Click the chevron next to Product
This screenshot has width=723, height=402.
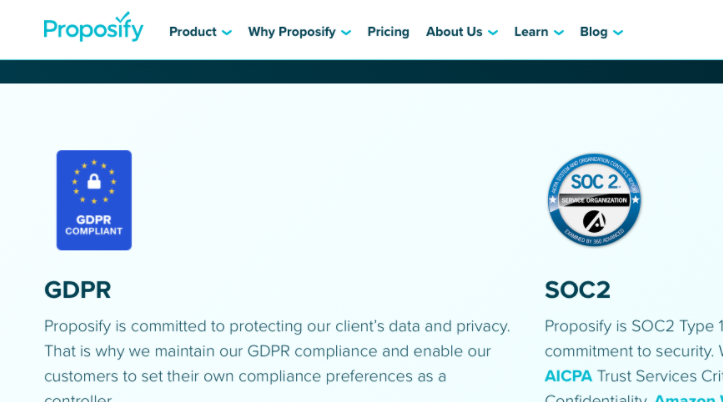point(226,32)
